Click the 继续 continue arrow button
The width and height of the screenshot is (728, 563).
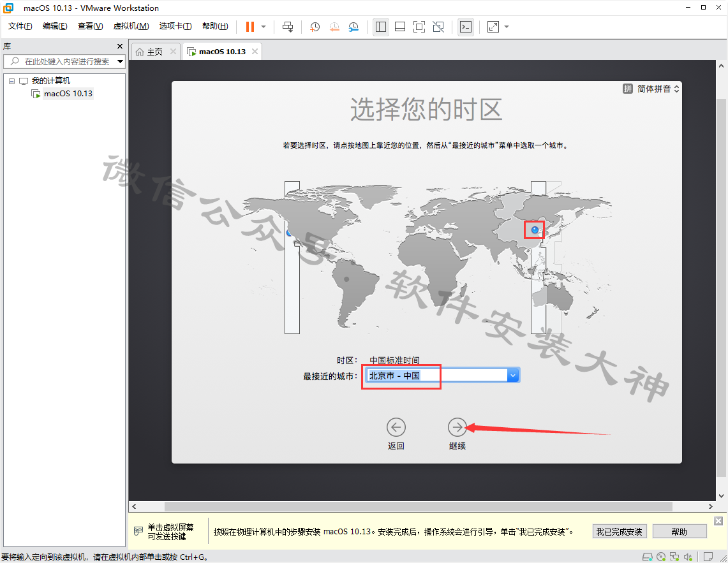point(457,427)
